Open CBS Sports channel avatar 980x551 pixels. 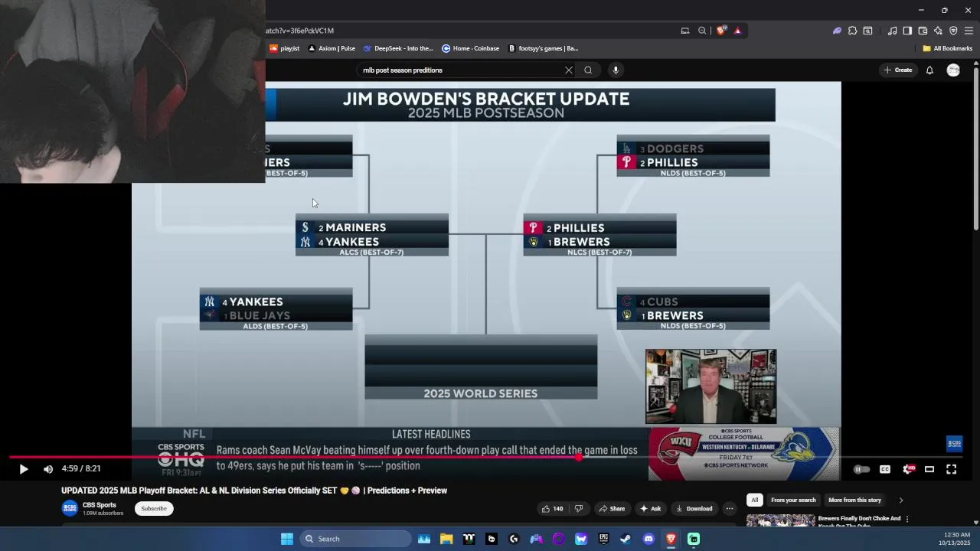[70, 508]
